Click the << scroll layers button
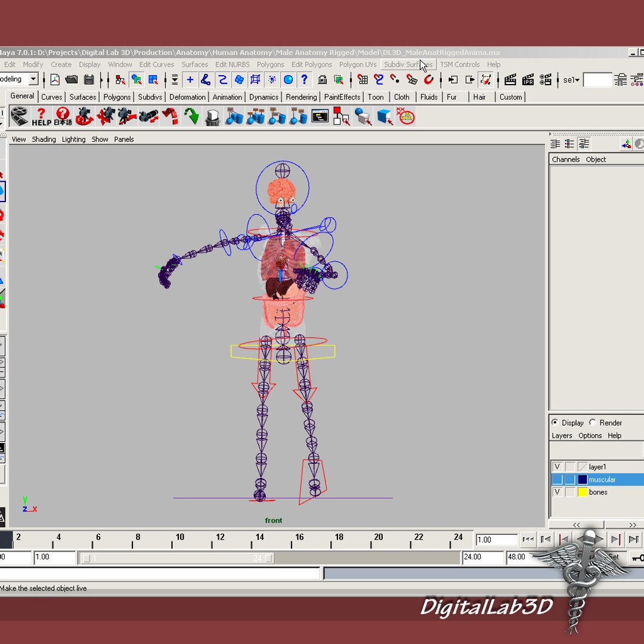Image resolution: width=644 pixels, height=644 pixels. pyautogui.click(x=576, y=525)
